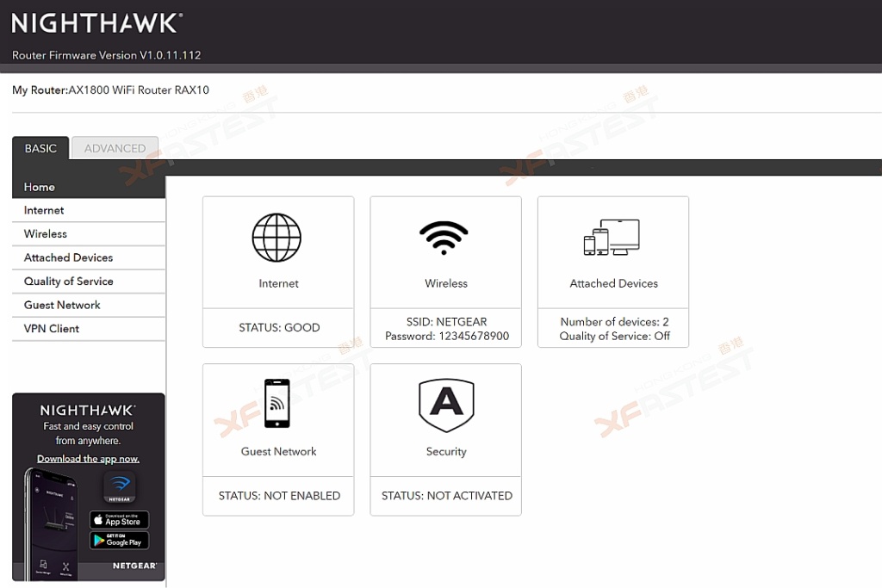The image size is (882, 588).
Task: Open the Security shield icon
Action: [x=445, y=405]
